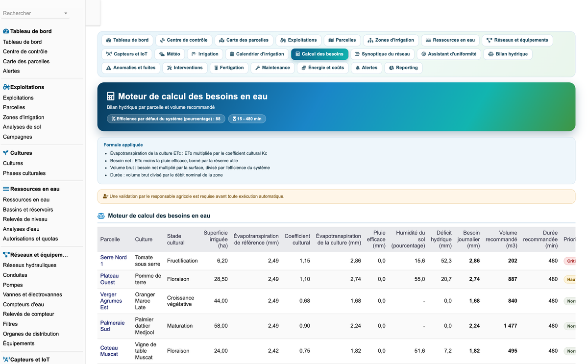
Task: Open Interventions tab
Action: click(185, 68)
